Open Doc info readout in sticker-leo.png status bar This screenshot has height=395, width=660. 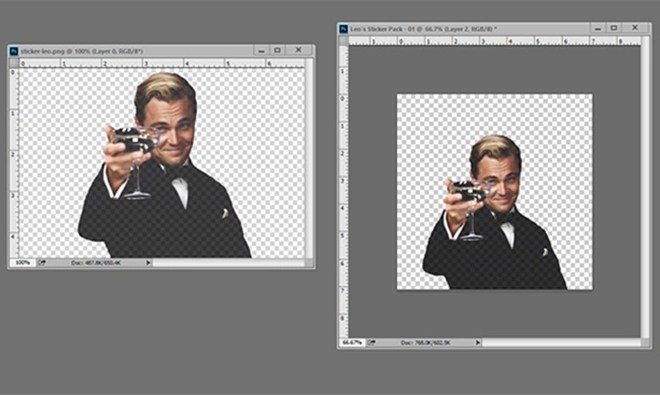click(96, 263)
